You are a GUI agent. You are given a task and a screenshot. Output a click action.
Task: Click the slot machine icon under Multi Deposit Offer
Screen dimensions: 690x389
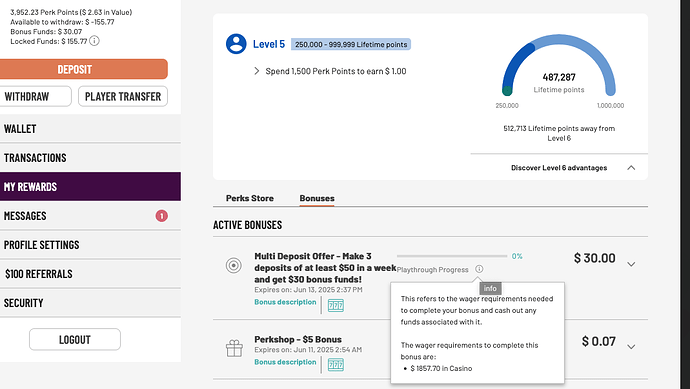click(336, 305)
